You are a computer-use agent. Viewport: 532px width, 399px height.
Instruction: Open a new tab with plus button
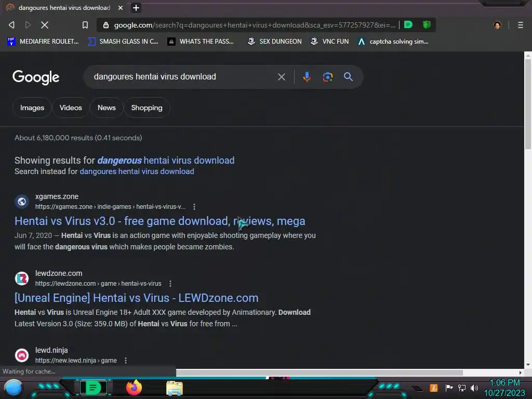click(x=136, y=7)
